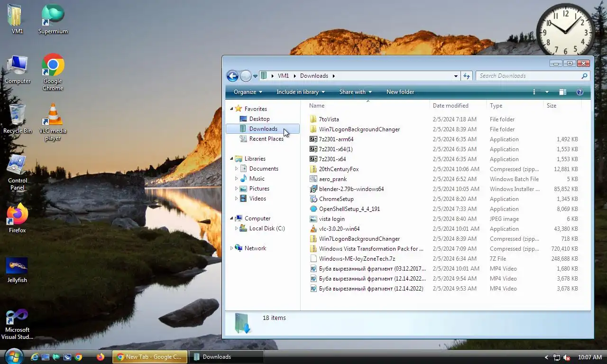
Task: Click Chrome icon in quick launch bar
Action: pos(78,357)
